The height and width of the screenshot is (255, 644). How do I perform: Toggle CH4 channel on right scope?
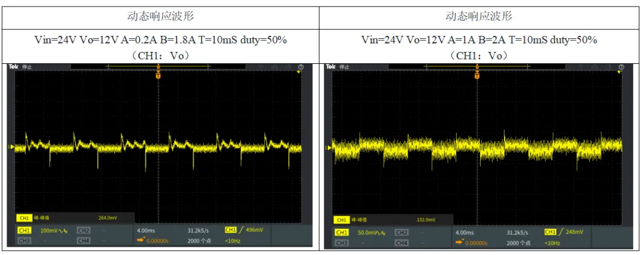[401, 243]
